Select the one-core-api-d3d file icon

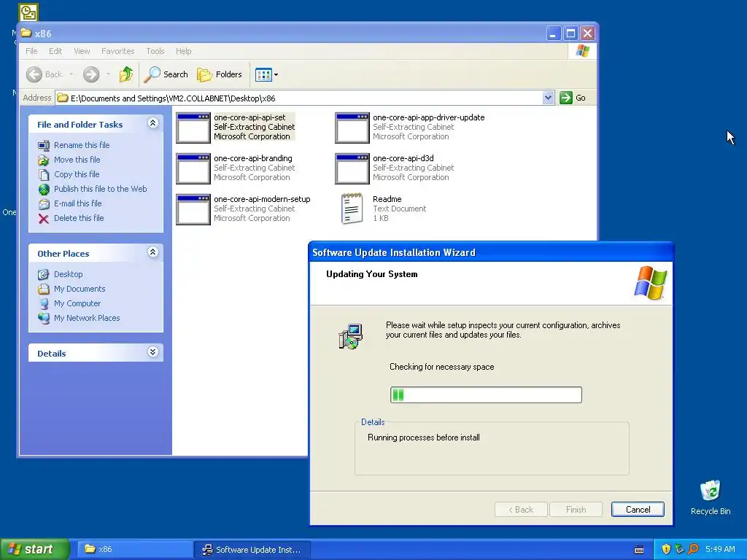pyautogui.click(x=352, y=168)
